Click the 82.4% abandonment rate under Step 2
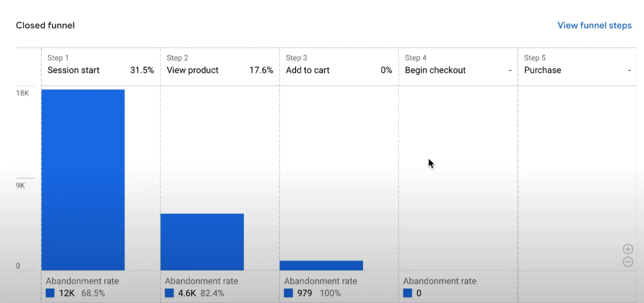The width and height of the screenshot is (644, 303). click(x=212, y=293)
